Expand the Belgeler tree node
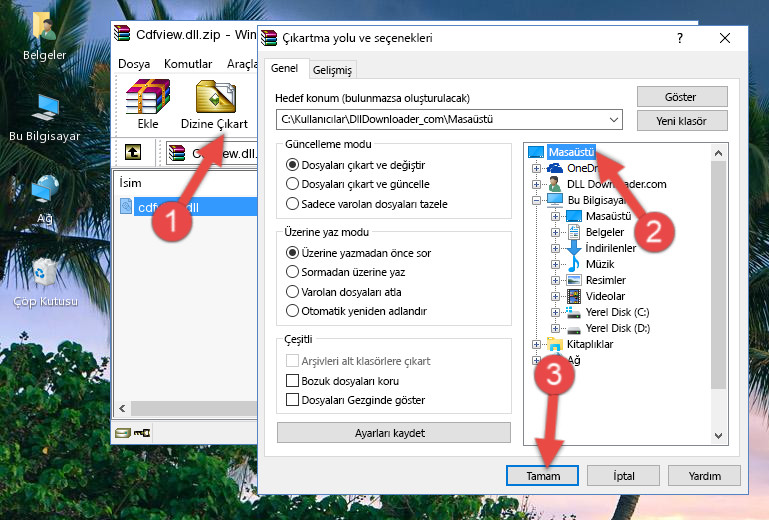The image size is (769, 520). pos(555,232)
